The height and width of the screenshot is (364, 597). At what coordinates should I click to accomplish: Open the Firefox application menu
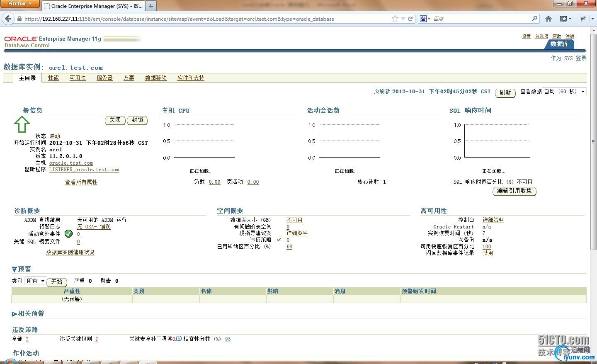pos(19,4)
